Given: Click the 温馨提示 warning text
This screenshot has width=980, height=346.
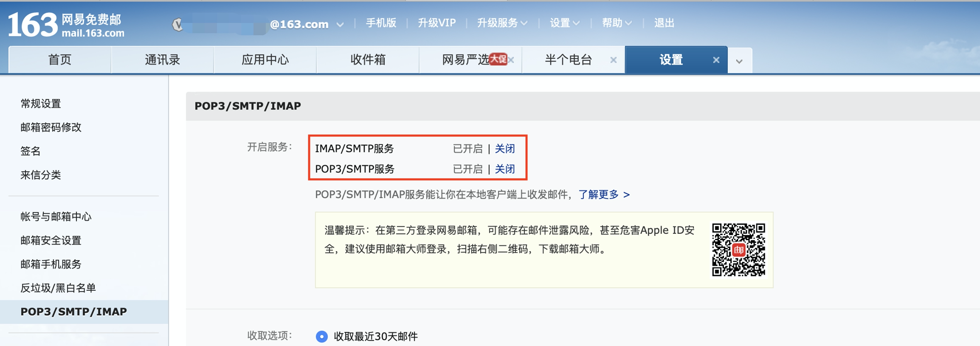Looking at the screenshot, I should 510,240.
